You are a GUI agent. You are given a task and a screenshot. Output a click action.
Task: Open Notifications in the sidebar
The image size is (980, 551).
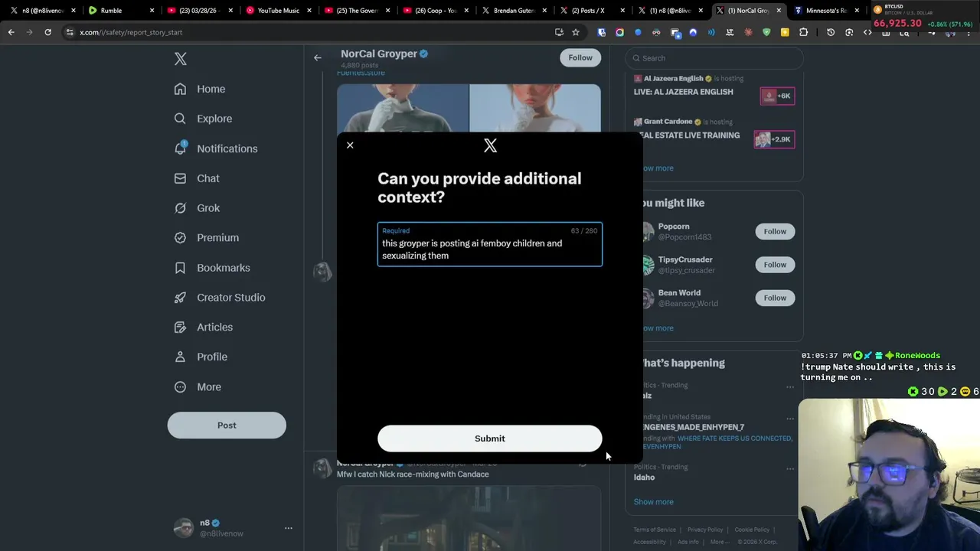pyautogui.click(x=216, y=148)
